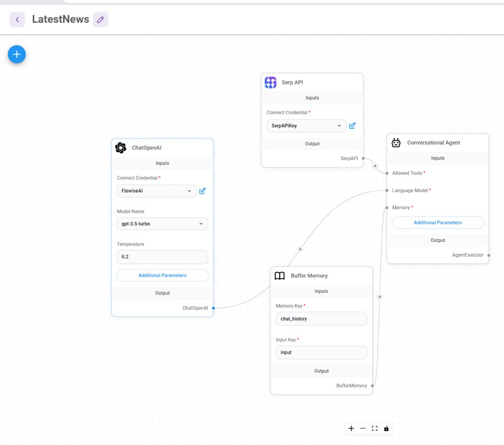Screen dimensions: 504x445
Task: Delete the SerpAPI to Allowed Tools edge
Action: (x=375, y=166)
